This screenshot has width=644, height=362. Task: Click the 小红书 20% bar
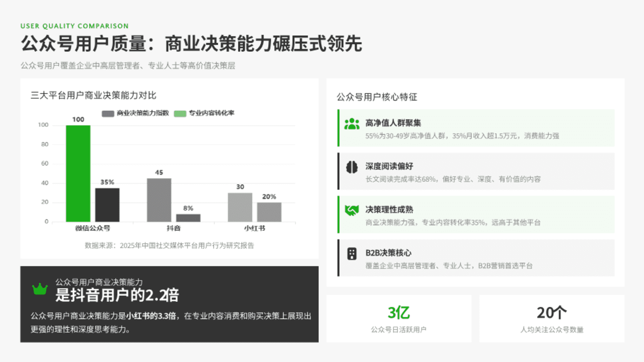point(269,212)
